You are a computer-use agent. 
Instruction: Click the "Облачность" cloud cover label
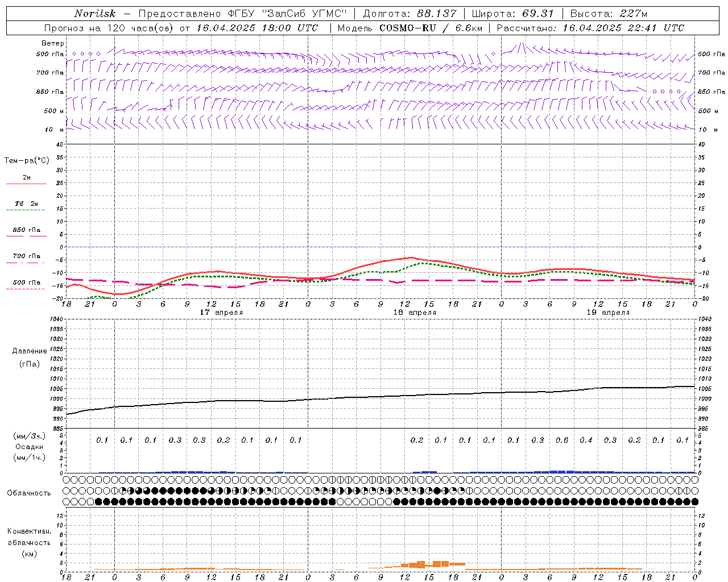point(29,493)
